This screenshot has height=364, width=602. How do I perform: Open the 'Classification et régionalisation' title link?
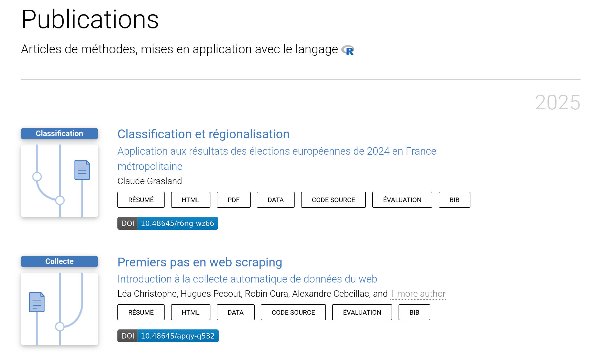click(203, 134)
